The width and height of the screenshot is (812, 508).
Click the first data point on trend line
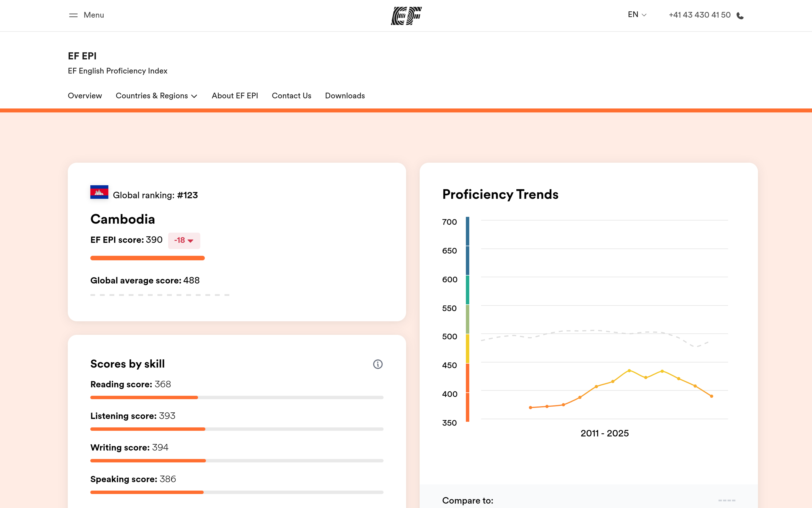pos(531,407)
